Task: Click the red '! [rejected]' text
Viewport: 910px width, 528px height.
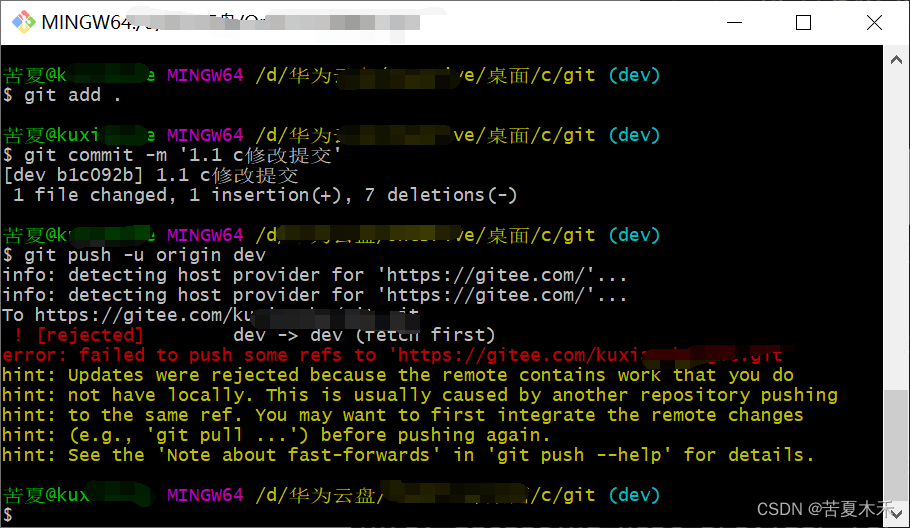Action: pos(78,335)
